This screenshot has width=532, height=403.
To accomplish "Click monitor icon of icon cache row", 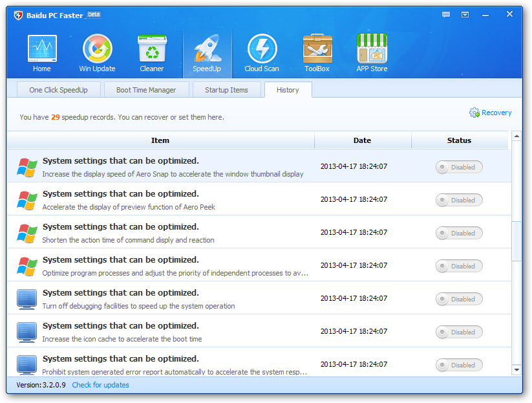I will [x=27, y=332].
